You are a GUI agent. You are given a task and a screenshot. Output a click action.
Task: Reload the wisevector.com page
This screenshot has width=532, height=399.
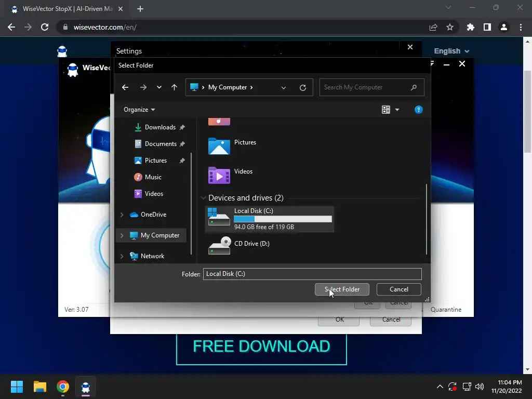[x=45, y=27]
